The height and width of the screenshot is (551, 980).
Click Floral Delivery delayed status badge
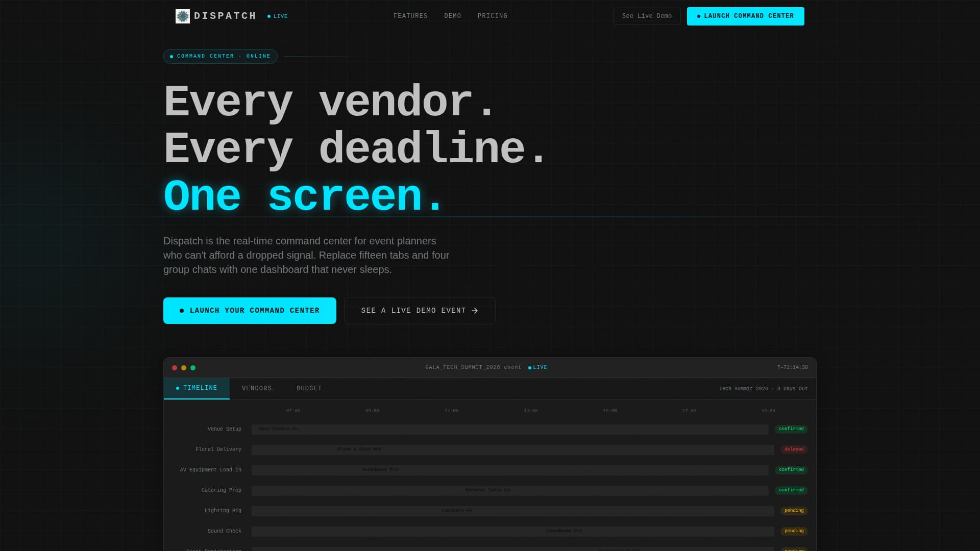[794, 449]
